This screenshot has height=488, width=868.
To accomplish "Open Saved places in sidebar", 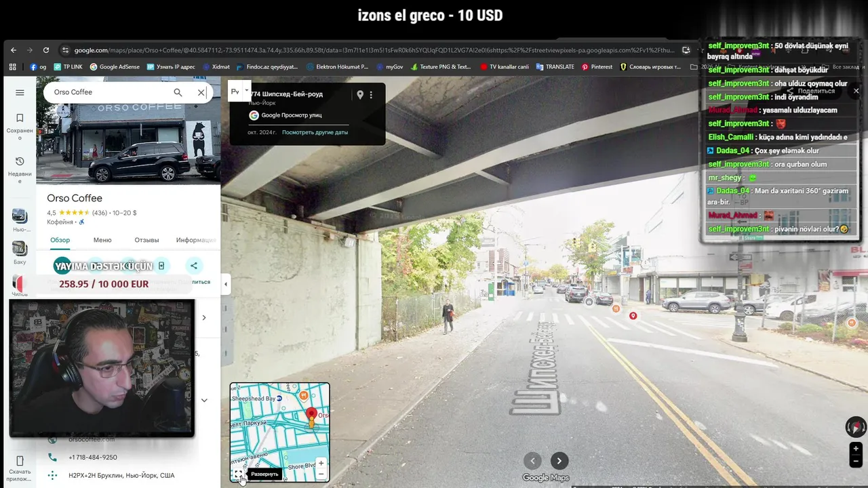I will [x=20, y=127].
